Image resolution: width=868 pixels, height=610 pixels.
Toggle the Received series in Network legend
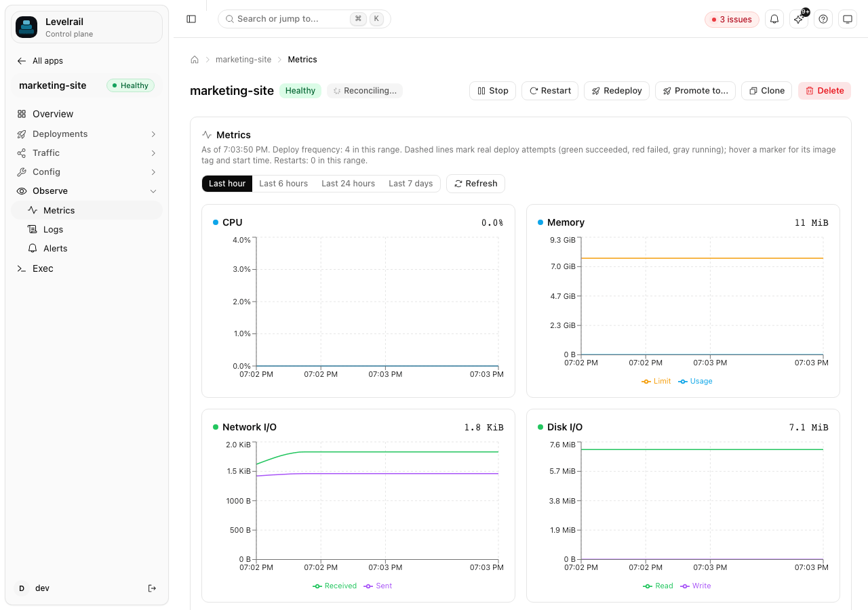pyautogui.click(x=335, y=586)
